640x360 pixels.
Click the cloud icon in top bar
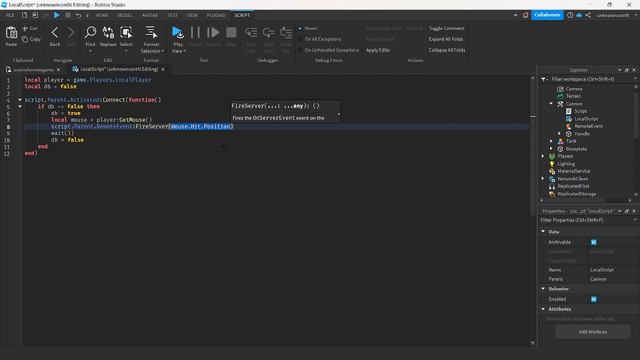tap(579, 15)
